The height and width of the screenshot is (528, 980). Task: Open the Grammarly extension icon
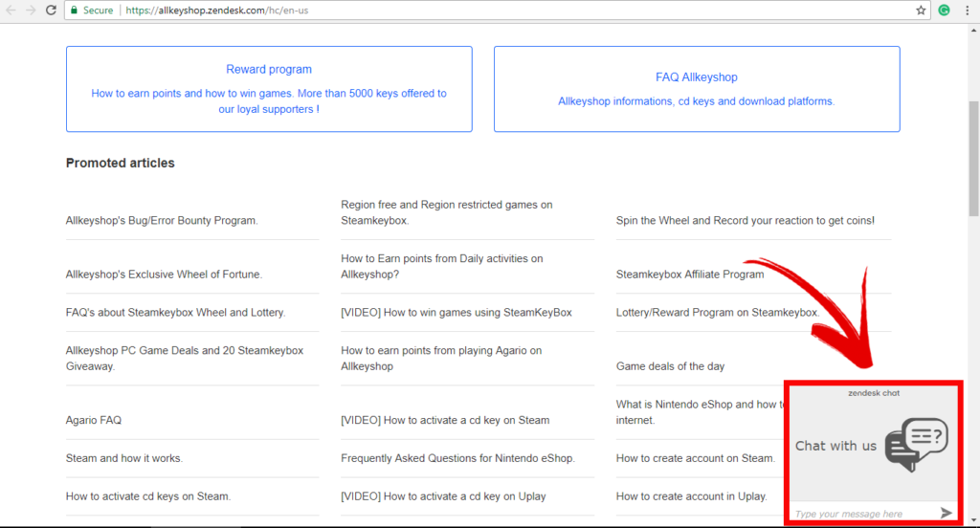(x=945, y=10)
